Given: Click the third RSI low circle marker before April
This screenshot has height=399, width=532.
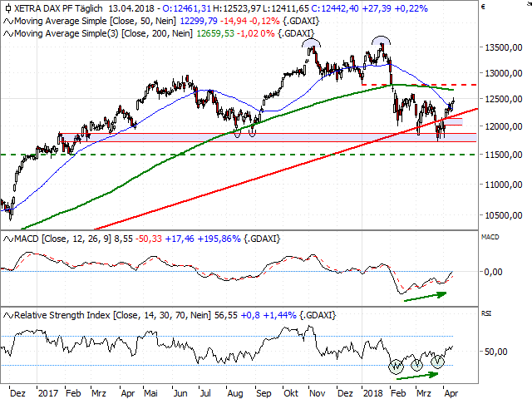Looking at the screenshot, I should pos(438,362).
